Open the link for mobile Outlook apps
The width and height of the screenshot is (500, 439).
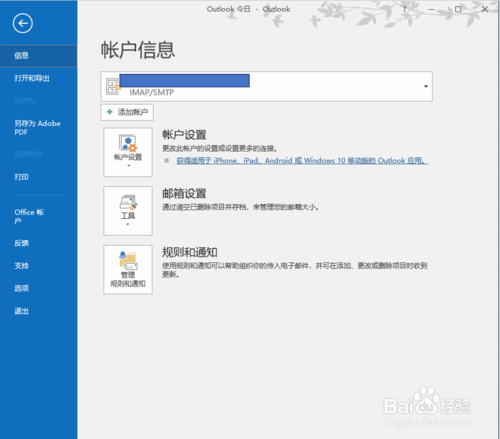point(302,161)
